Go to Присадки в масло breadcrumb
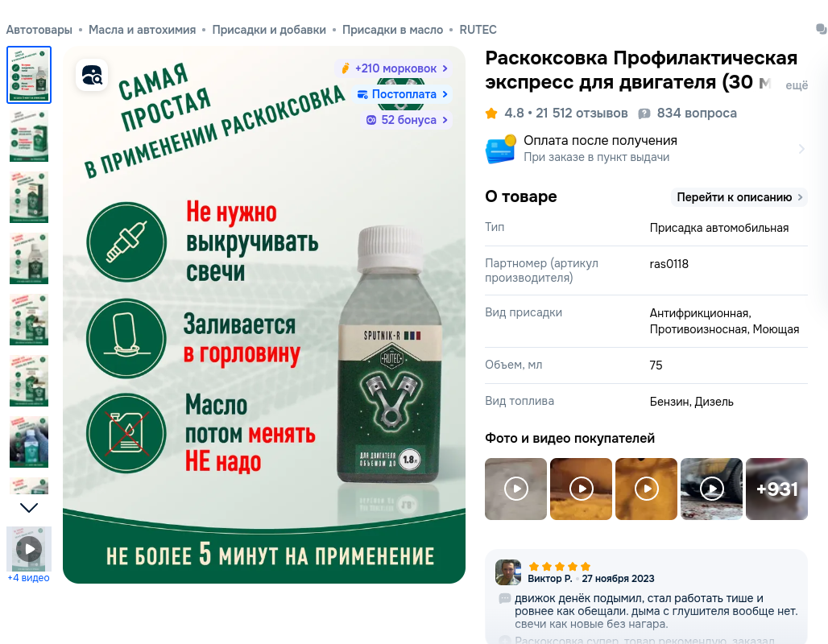Screen dimensions: 828x644 point(392,30)
